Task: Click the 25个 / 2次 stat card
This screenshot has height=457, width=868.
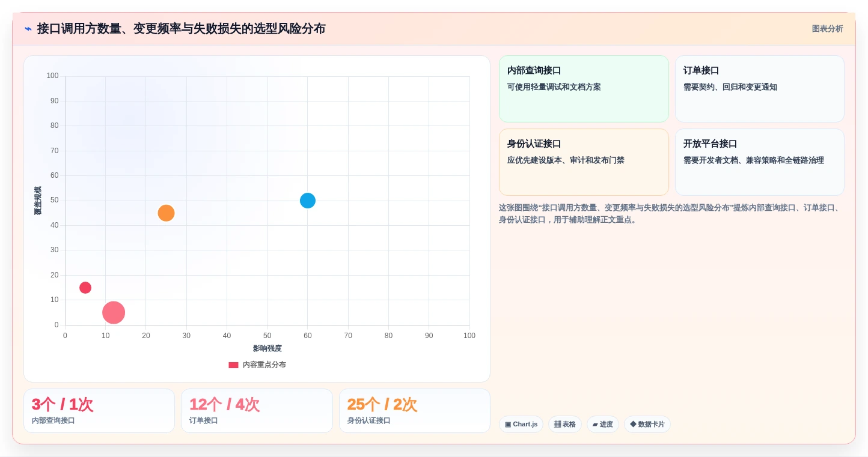Action: pos(415,411)
